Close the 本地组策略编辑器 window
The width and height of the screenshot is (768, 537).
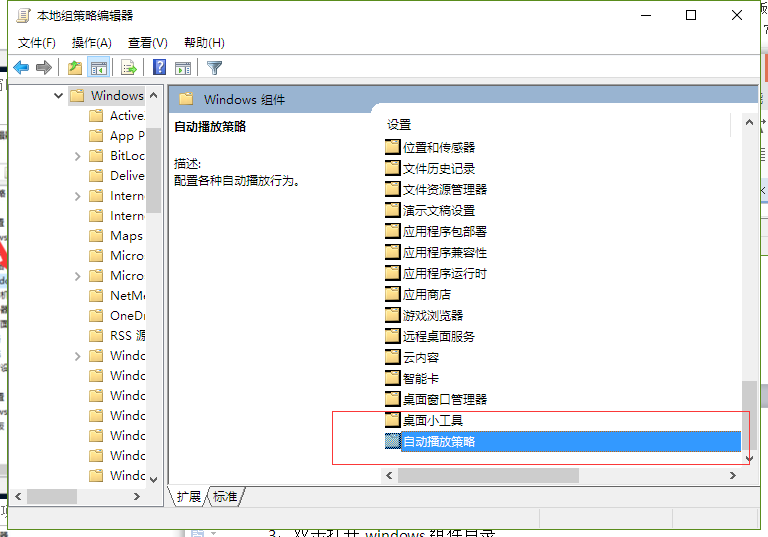point(737,16)
